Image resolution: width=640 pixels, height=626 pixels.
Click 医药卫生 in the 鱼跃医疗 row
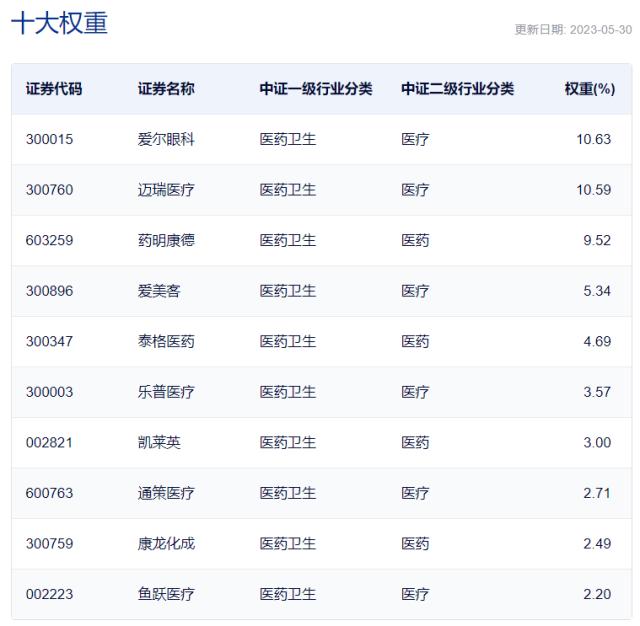(288, 594)
